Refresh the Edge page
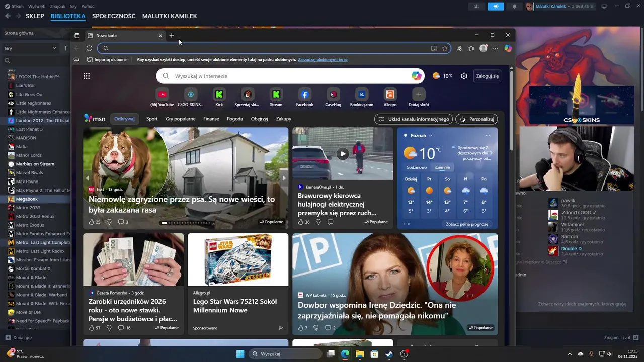644x362 pixels. point(89,48)
